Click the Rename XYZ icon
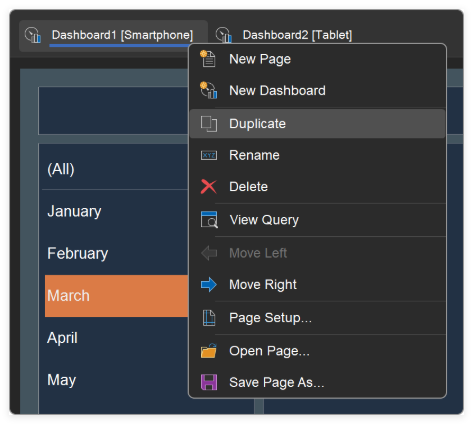 (209, 155)
